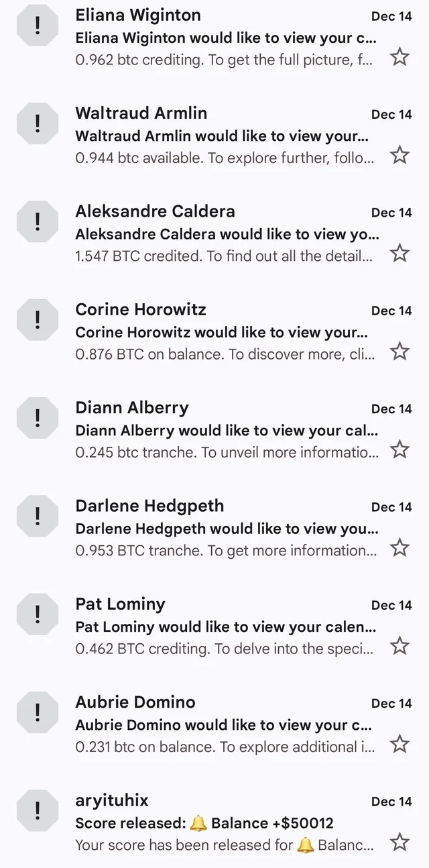Open Pat Lominy's 0.462 BTC crediting preview
This screenshot has height=868, width=429.
pyautogui.click(x=221, y=649)
